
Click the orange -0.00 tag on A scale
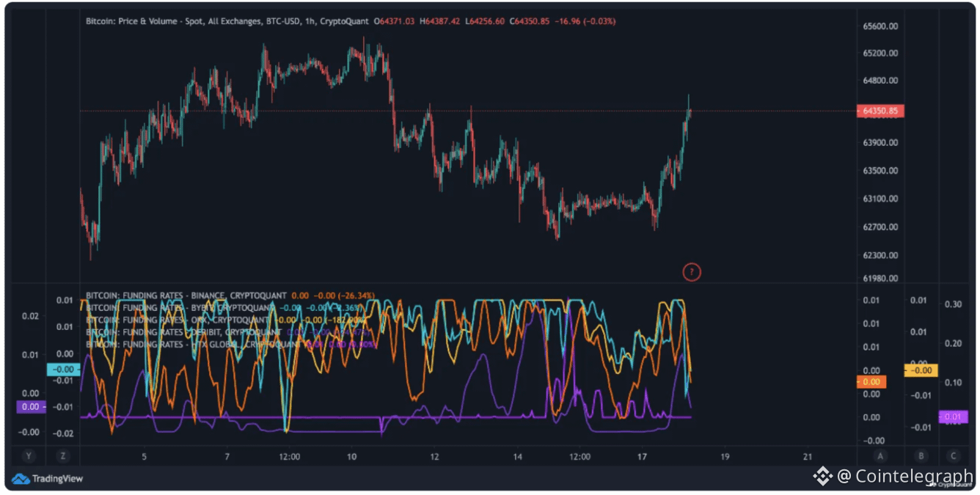click(x=871, y=382)
